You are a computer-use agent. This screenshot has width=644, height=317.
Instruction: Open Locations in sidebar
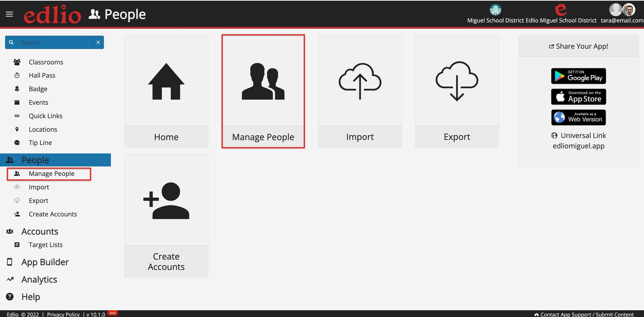pos(43,129)
